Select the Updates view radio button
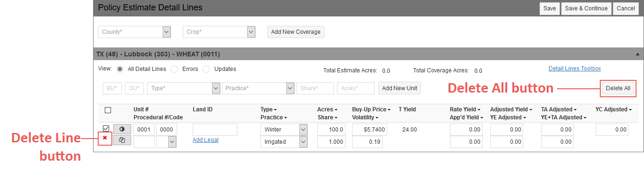The height and width of the screenshot is (171, 644). click(x=206, y=69)
